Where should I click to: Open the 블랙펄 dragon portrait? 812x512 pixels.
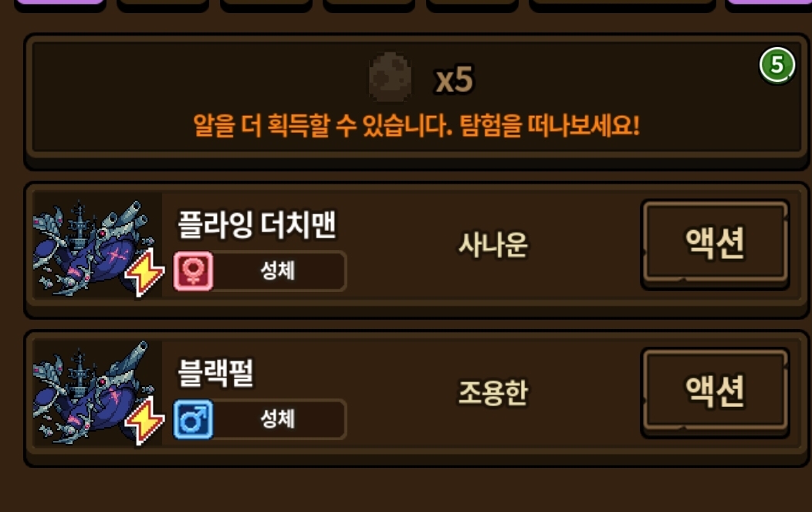tap(97, 393)
